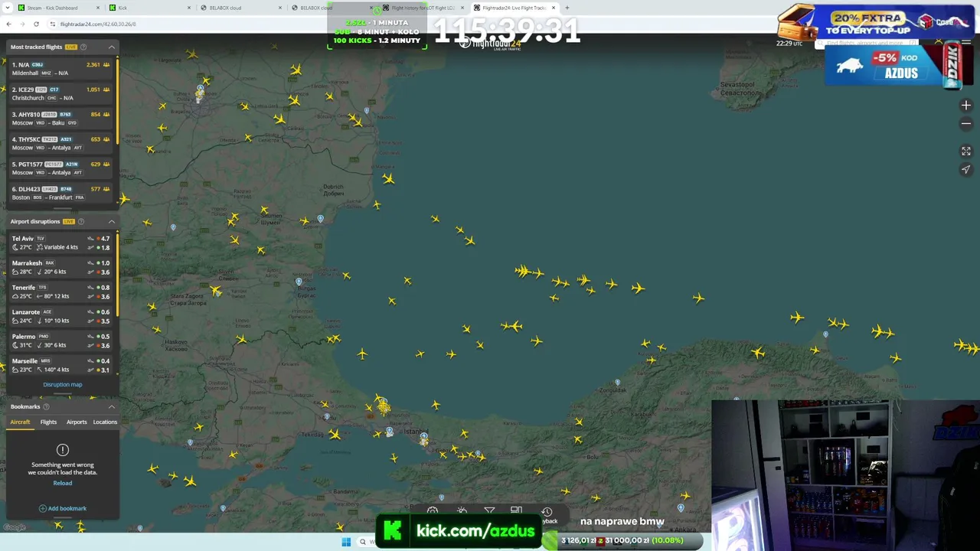Select the airport pin at Burgas

tap(299, 282)
